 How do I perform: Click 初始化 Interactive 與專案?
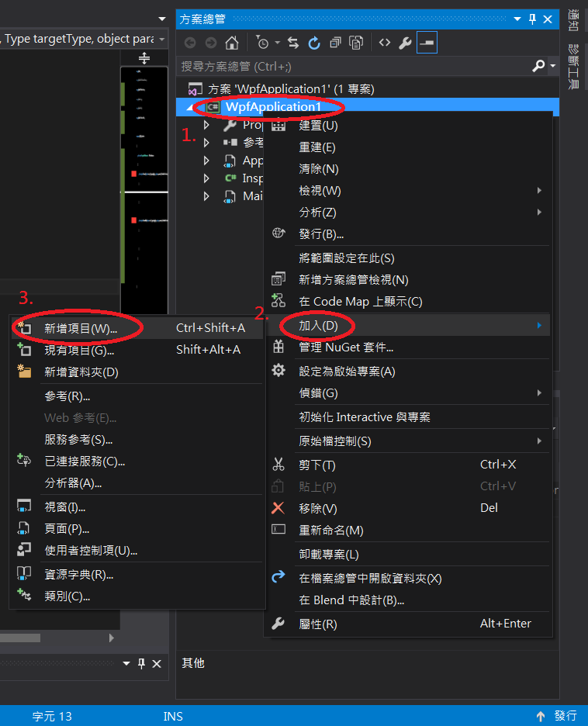(x=408, y=417)
